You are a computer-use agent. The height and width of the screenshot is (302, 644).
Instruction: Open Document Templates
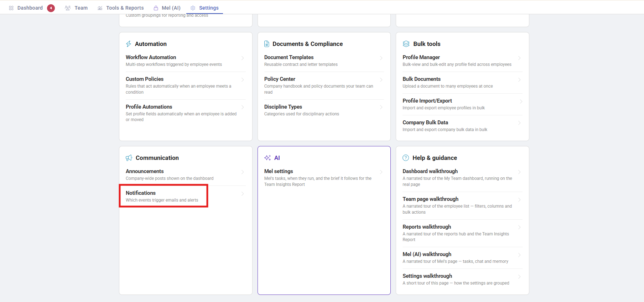click(324, 61)
